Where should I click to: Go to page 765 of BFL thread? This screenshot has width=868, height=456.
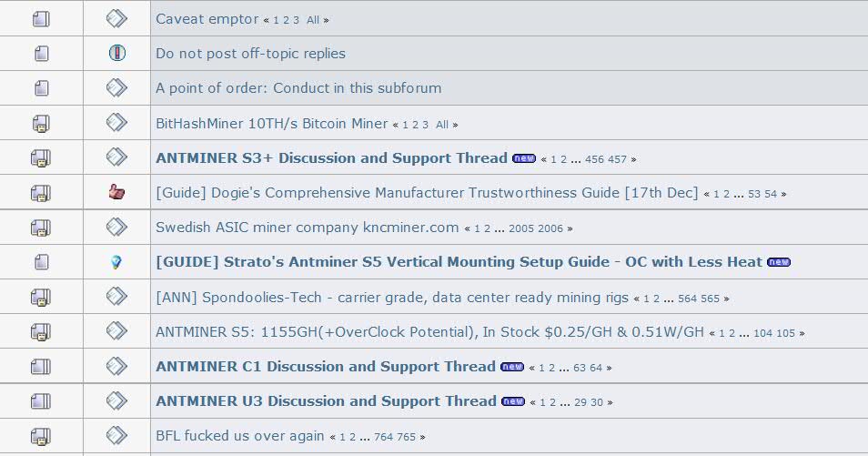(406, 437)
